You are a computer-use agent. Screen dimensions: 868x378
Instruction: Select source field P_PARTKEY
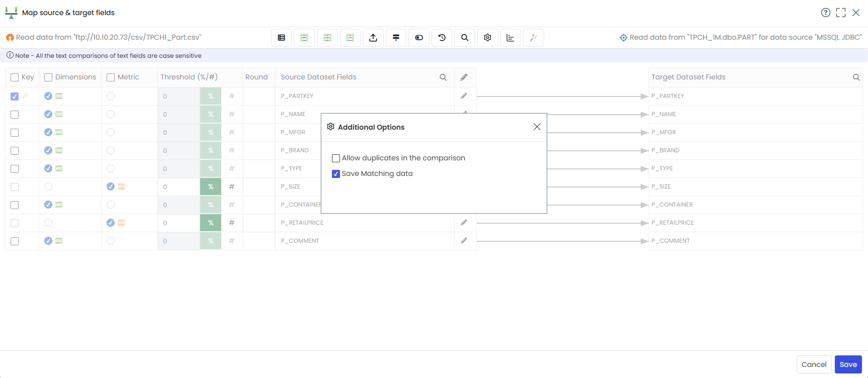297,96
